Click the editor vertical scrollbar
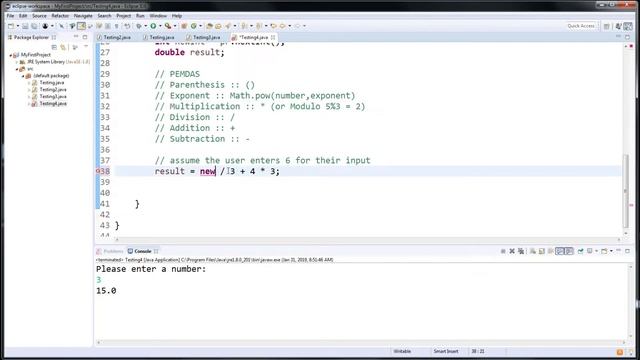640x360 pixels. tap(626, 192)
